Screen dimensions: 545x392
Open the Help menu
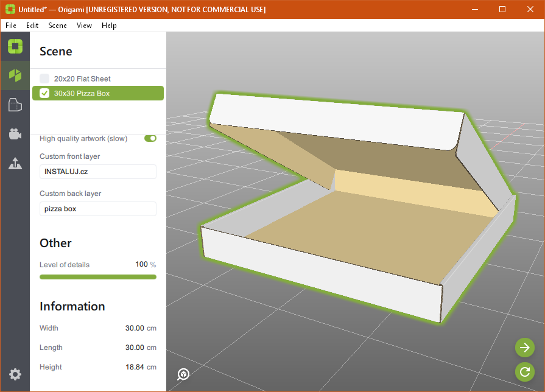109,26
